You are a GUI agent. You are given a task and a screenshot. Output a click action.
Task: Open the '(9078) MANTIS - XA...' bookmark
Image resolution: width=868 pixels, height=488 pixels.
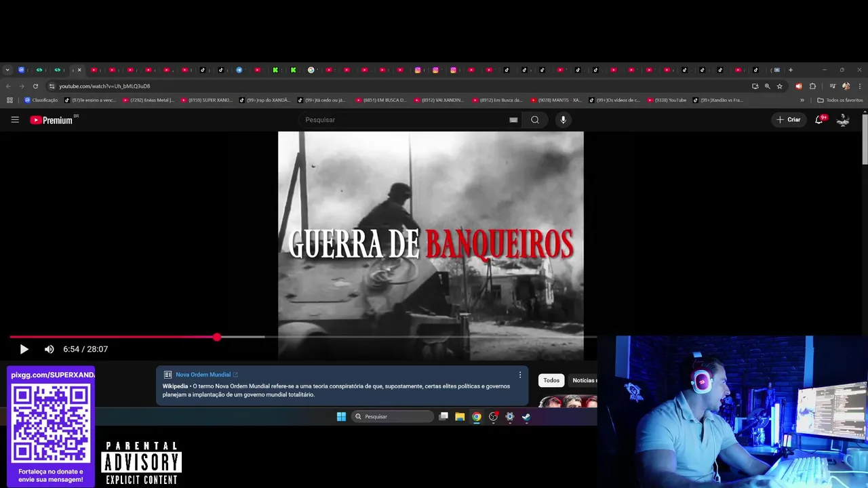[x=557, y=100]
